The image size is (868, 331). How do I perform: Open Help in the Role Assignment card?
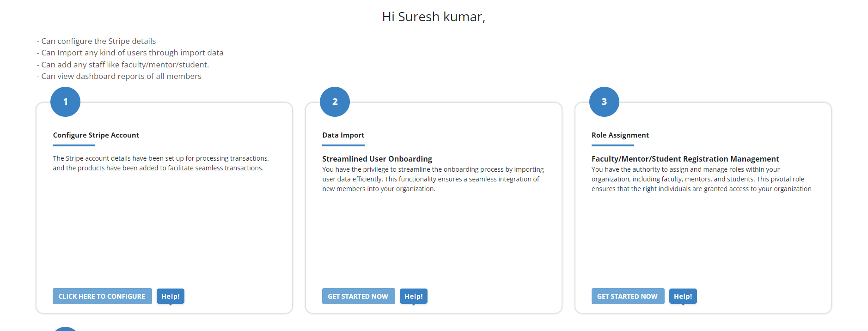[683, 296]
